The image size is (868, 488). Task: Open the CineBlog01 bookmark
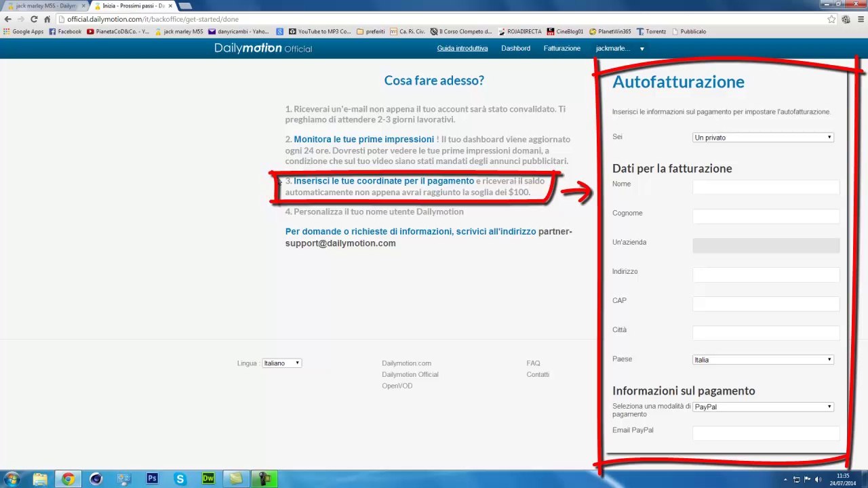tap(565, 31)
